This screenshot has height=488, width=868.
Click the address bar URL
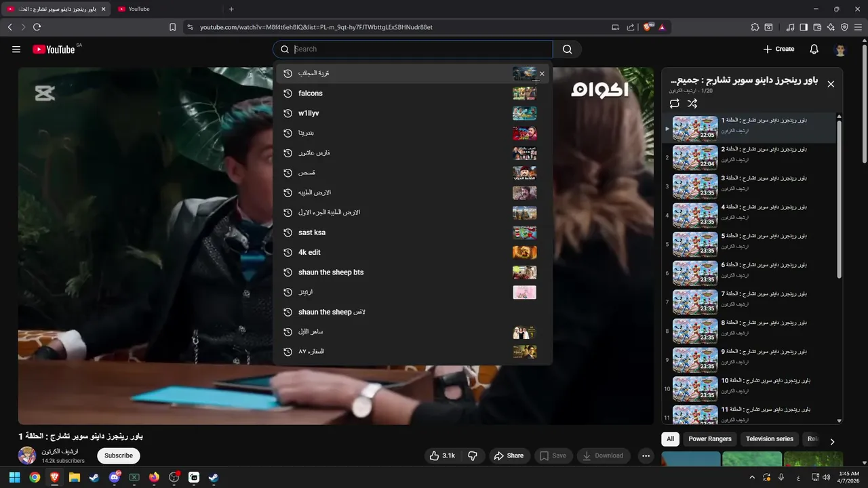316,27
